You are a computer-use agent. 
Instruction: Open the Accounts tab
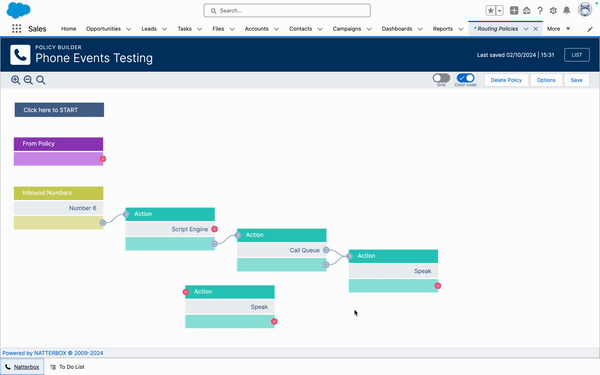tap(256, 29)
